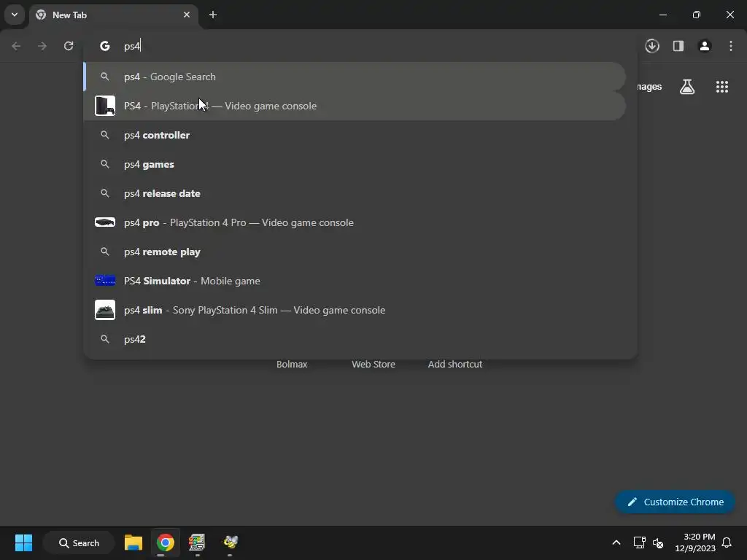Viewport: 747px width, 560px height.
Task: Click in the address bar containing ps4
Action: point(362,46)
